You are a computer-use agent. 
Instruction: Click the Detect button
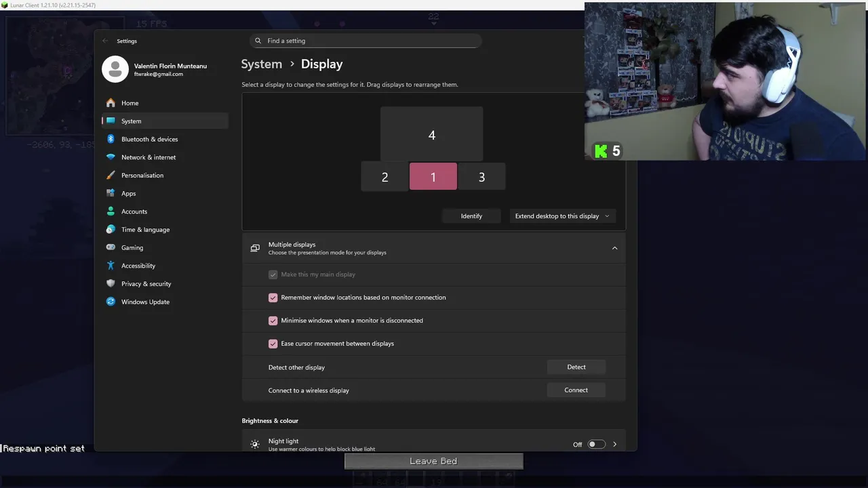[576, 367]
